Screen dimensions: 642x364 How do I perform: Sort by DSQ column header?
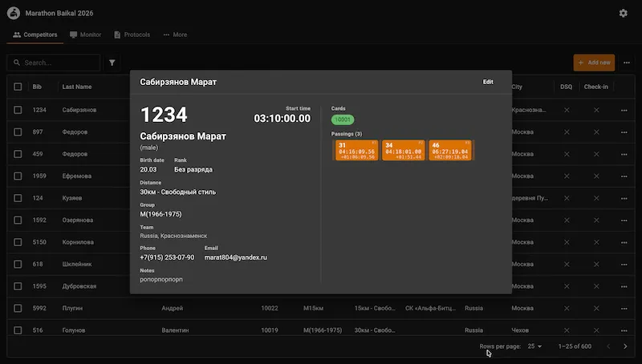coord(567,87)
